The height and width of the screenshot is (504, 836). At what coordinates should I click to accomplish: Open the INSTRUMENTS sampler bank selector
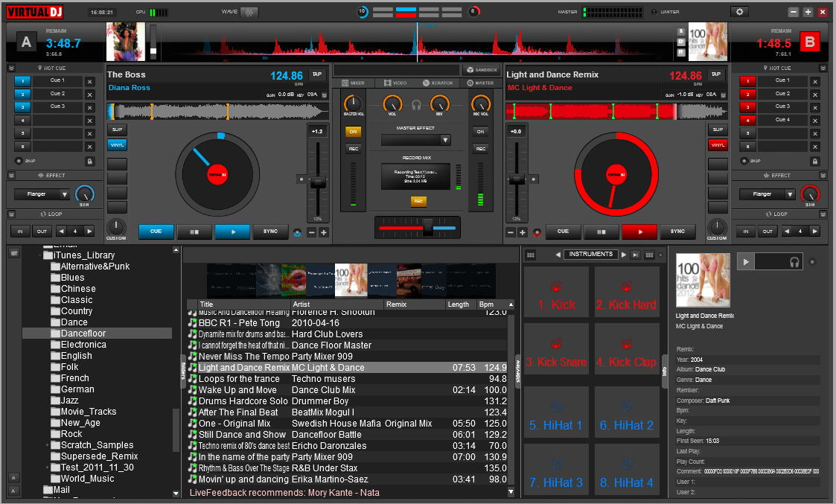[x=591, y=255]
